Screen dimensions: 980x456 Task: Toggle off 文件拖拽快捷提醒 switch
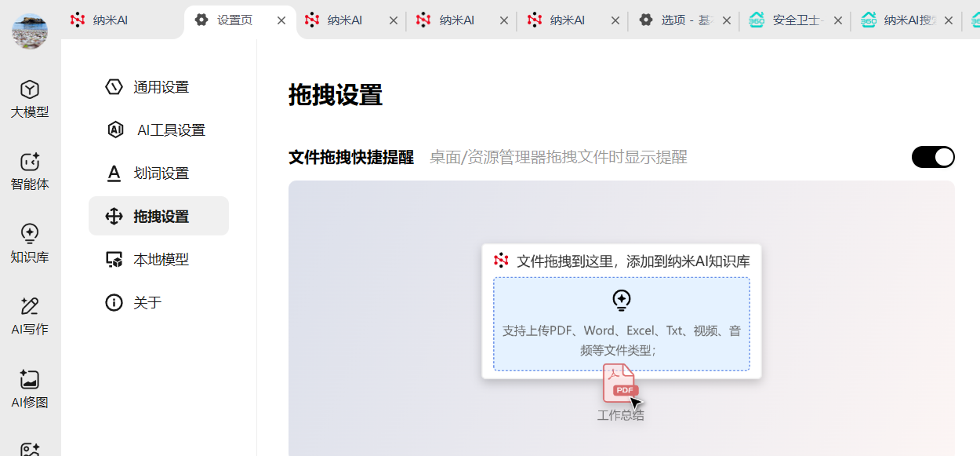tap(933, 157)
